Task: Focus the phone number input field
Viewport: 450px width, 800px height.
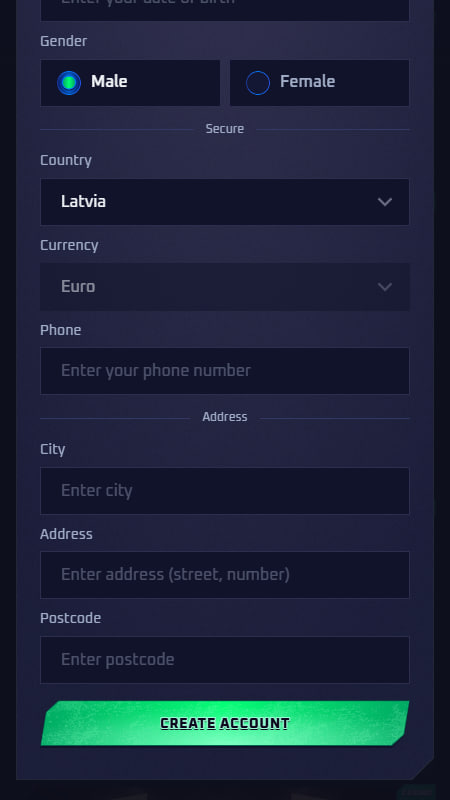Action: [x=225, y=371]
